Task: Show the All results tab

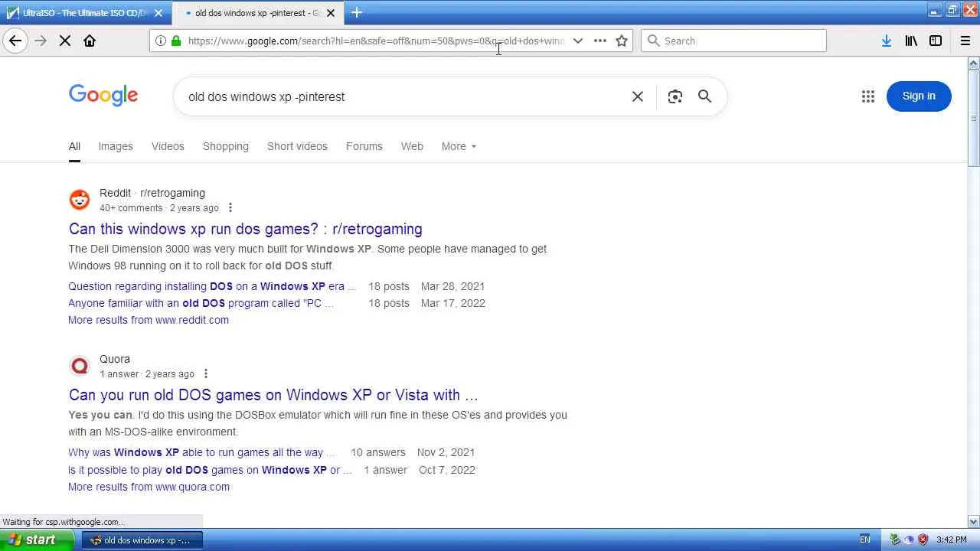Action: 74,146
